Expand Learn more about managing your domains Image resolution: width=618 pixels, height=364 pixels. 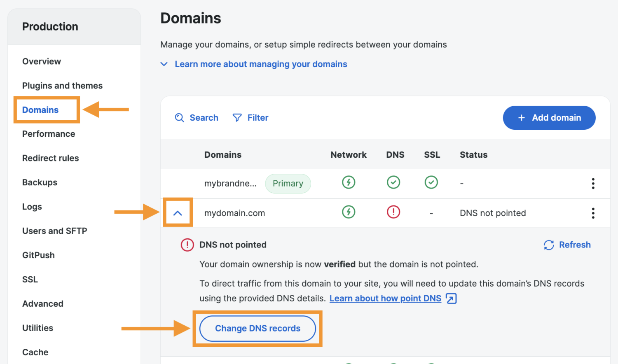pos(261,64)
